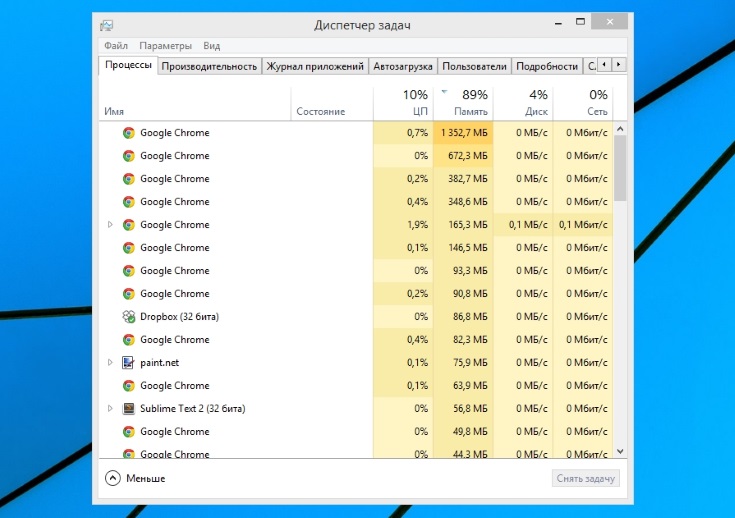Click the Sublime Text 2 process icon
The height and width of the screenshot is (518, 735).
(x=128, y=409)
